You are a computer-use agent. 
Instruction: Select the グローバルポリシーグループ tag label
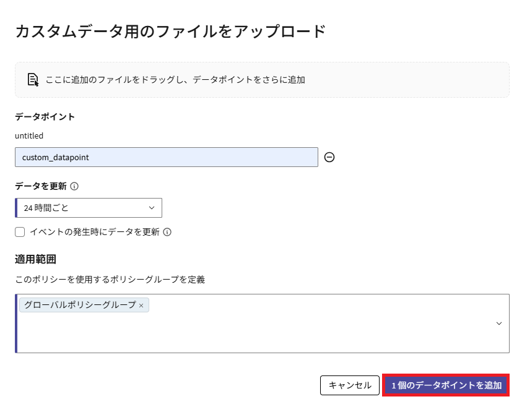(80, 305)
